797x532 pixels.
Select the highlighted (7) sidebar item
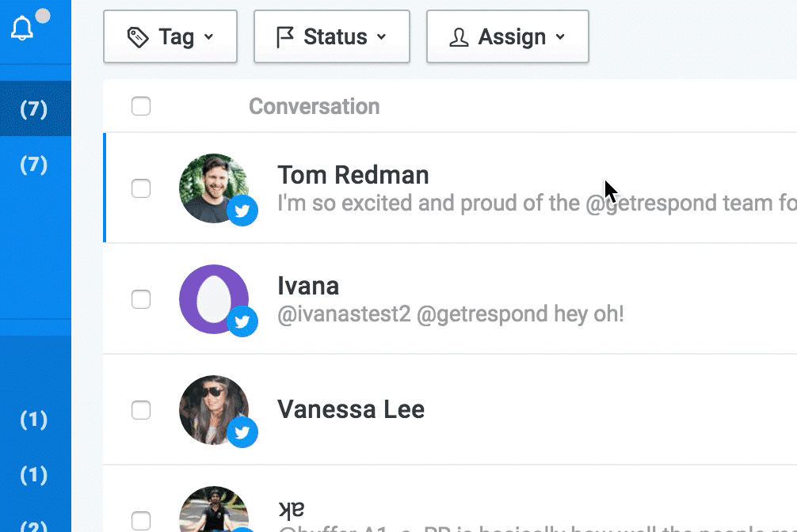coord(33,109)
